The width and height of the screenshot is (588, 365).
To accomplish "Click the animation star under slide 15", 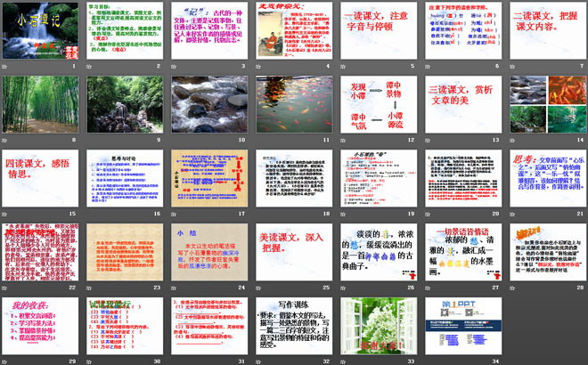I will click(4, 215).
